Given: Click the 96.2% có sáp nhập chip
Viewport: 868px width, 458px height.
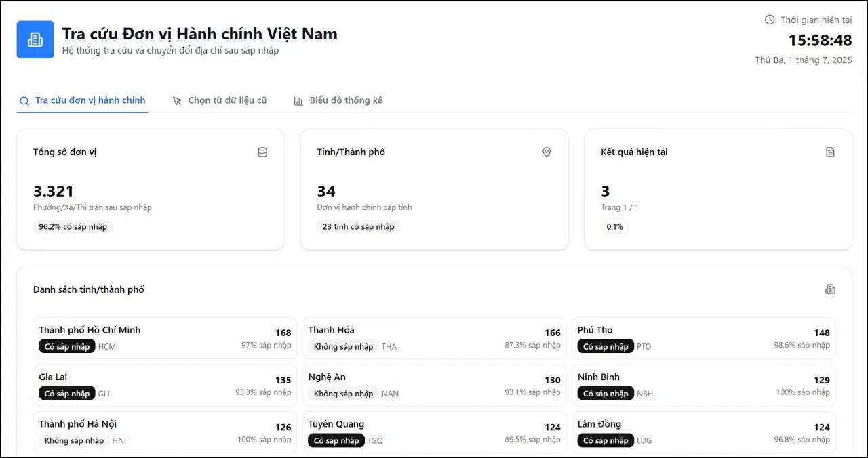Looking at the screenshot, I should coord(73,226).
